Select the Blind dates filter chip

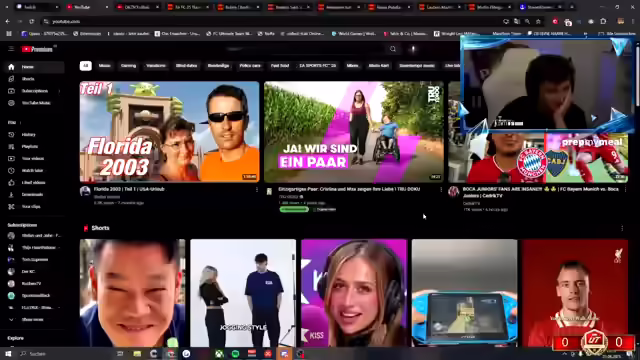tap(187, 66)
